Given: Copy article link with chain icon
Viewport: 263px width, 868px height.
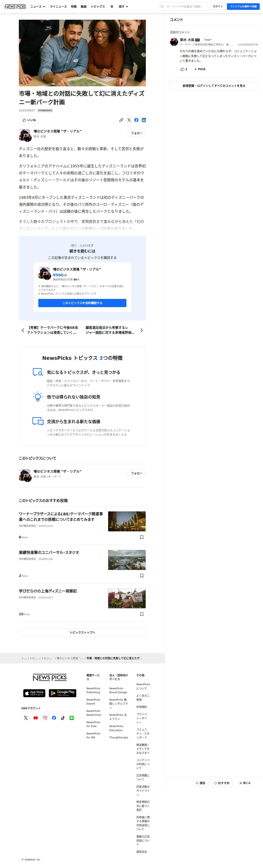Looking at the screenshot, I should tap(121, 120).
